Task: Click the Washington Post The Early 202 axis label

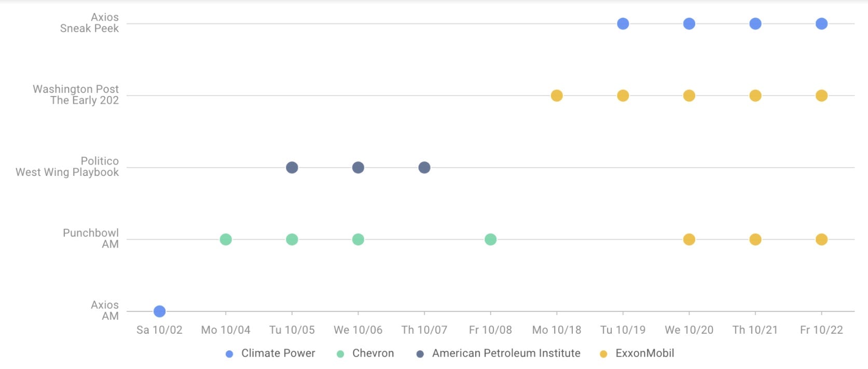Action: [x=76, y=95]
